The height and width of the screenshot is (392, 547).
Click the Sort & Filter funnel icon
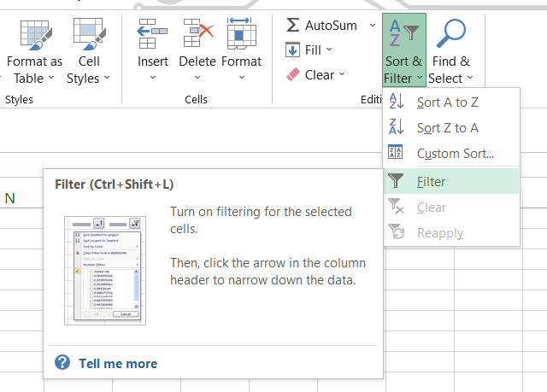[x=404, y=34]
